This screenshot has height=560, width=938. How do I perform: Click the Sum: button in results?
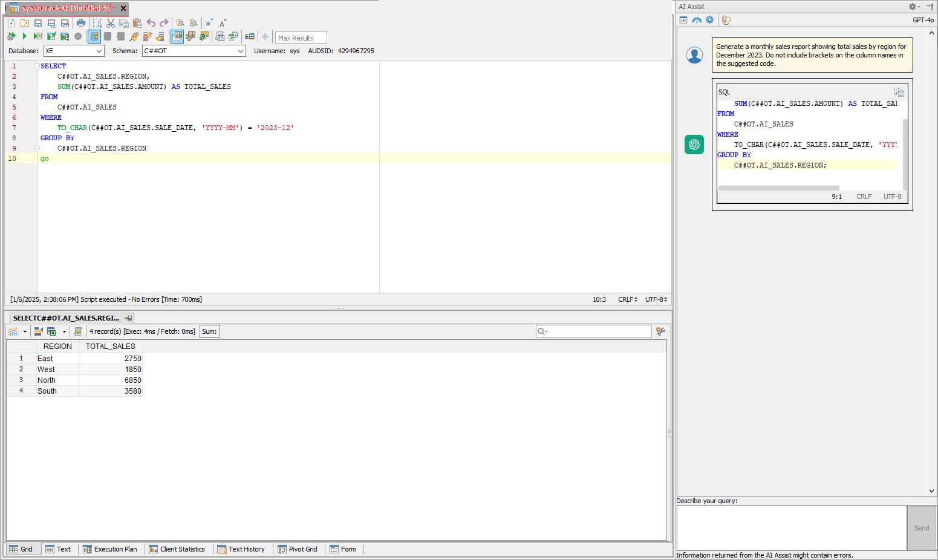pos(209,331)
